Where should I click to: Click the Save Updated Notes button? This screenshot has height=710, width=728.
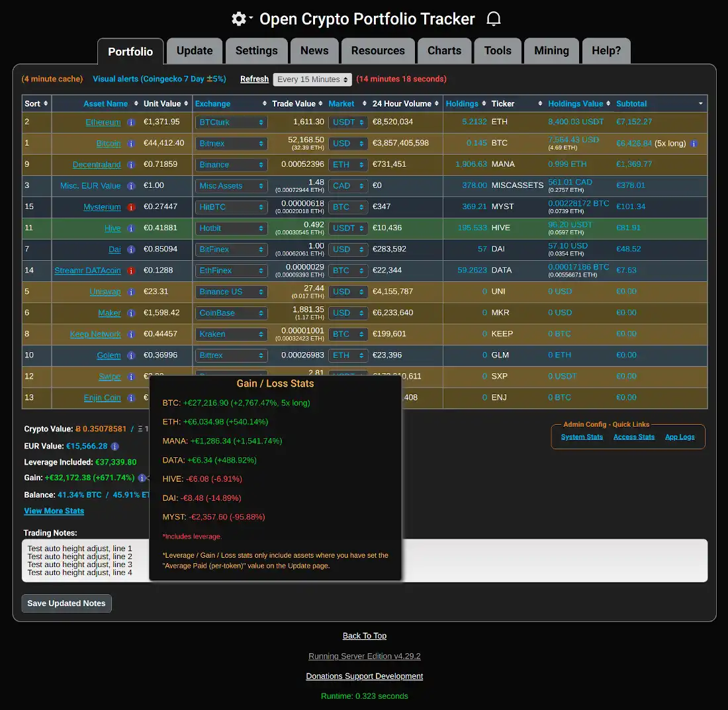tap(66, 603)
